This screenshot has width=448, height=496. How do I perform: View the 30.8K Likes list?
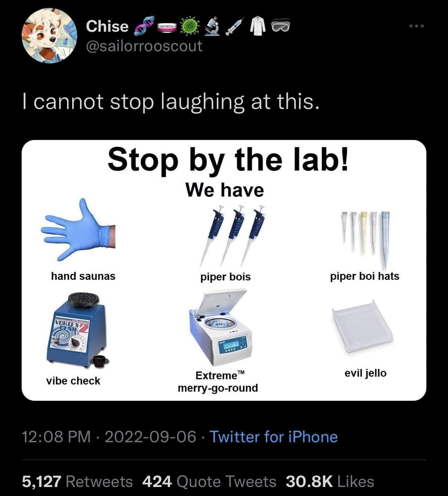pos(330,482)
